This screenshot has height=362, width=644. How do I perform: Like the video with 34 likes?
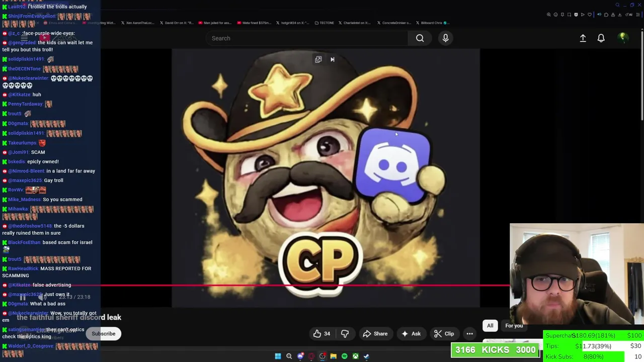321,334
